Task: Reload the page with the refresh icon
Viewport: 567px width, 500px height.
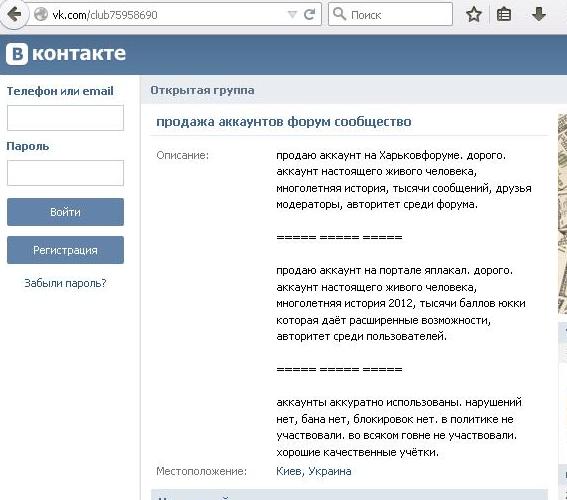Action: [x=309, y=14]
